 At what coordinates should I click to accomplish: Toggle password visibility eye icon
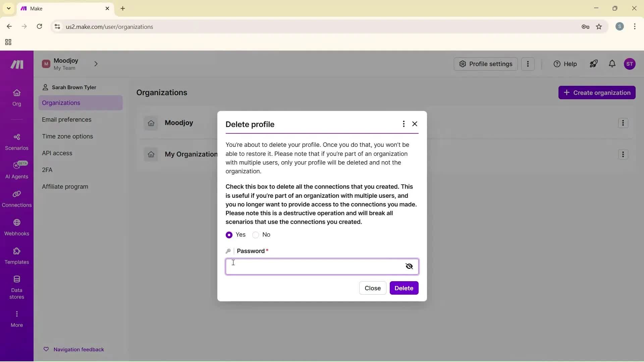409,266
